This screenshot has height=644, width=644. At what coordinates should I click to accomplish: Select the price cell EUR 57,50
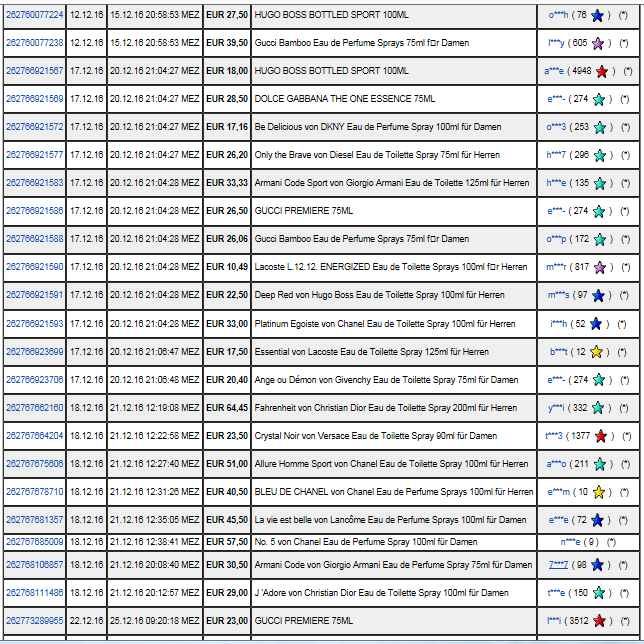[227, 542]
